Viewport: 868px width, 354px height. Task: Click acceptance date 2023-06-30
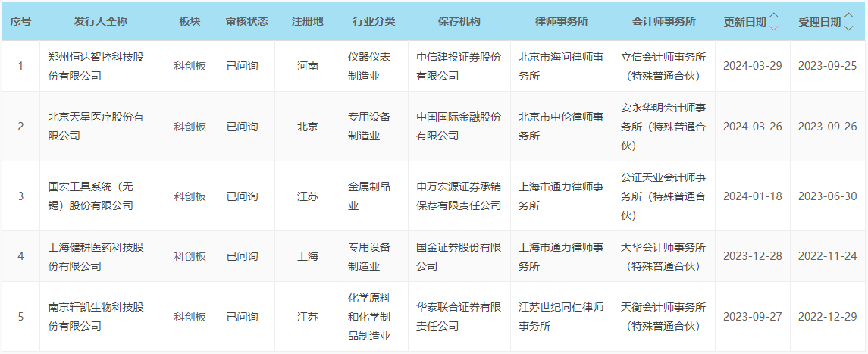828,196
